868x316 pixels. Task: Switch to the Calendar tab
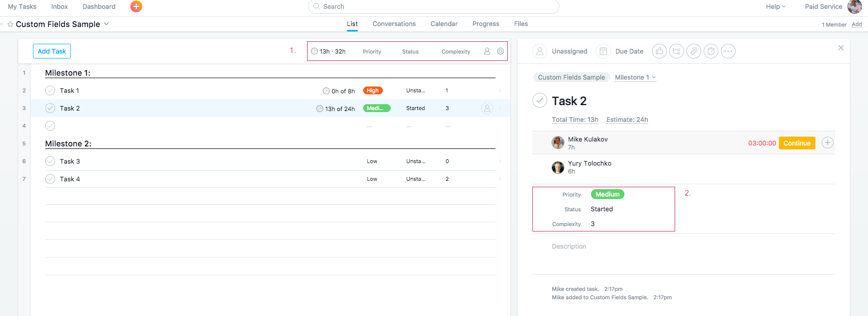click(444, 24)
